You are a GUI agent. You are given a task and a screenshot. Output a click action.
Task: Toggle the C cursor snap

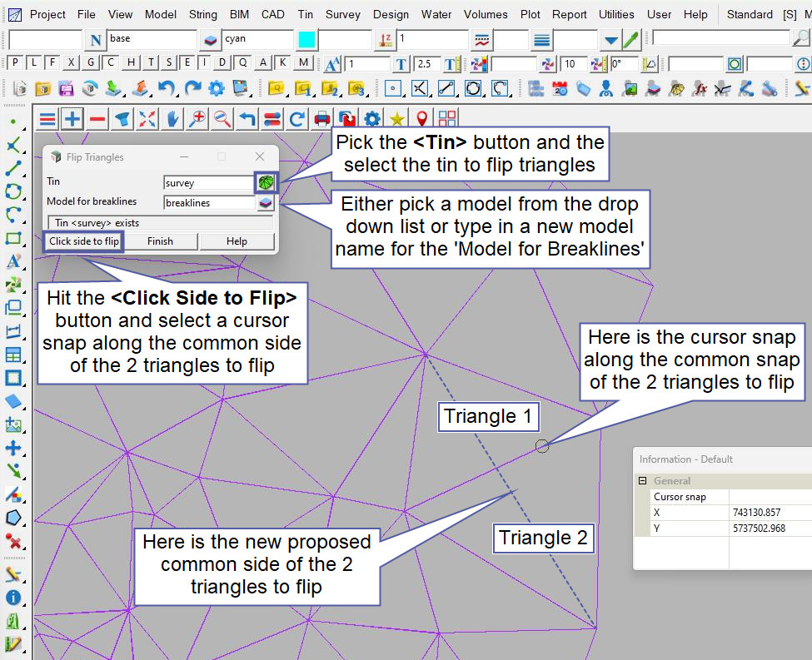(x=110, y=63)
